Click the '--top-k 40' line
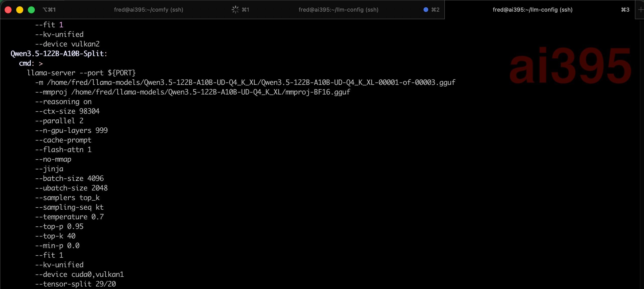The width and height of the screenshot is (644, 289). point(55,236)
